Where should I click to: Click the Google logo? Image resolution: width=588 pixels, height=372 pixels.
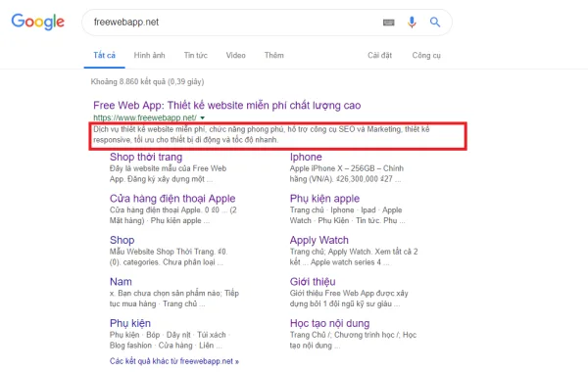tap(38, 22)
